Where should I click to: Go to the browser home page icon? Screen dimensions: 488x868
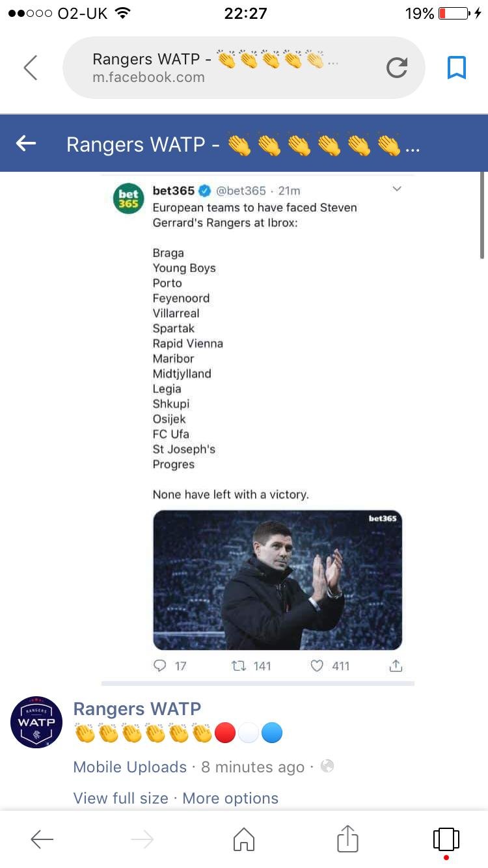[x=244, y=839]
